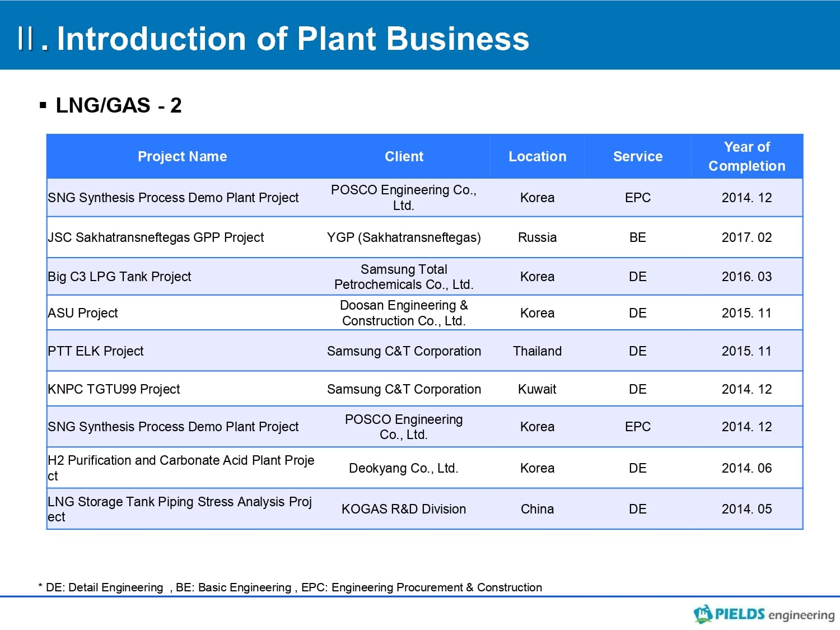Select 'DE' in the H2 Purification row
The width and height of the screenshot is (840, 630).
pyautogui.click(x=637, y=468)
